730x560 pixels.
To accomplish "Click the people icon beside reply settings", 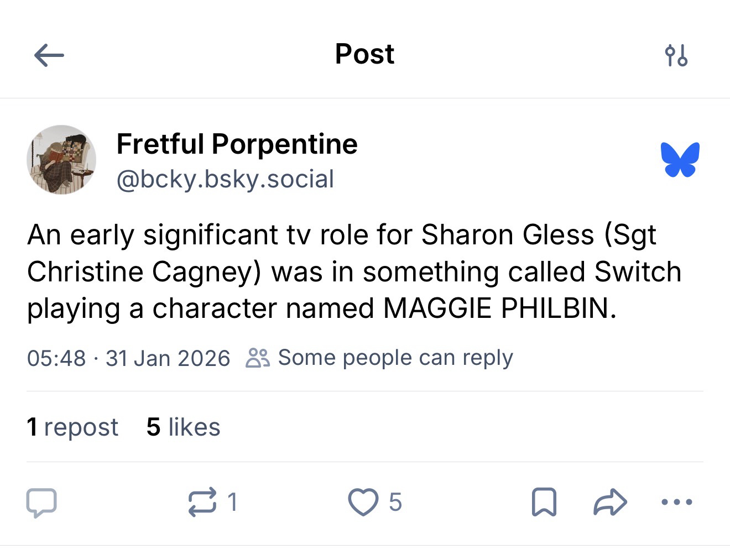I will point(257,358).
